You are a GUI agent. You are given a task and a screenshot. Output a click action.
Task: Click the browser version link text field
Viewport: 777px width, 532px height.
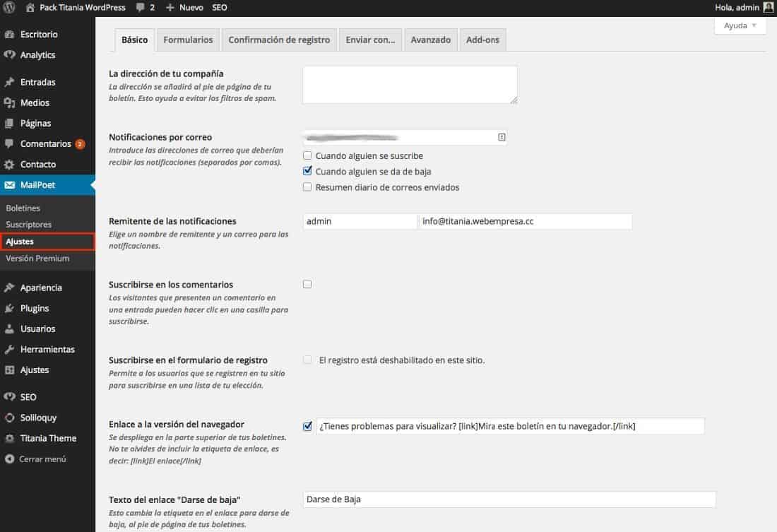510,427
